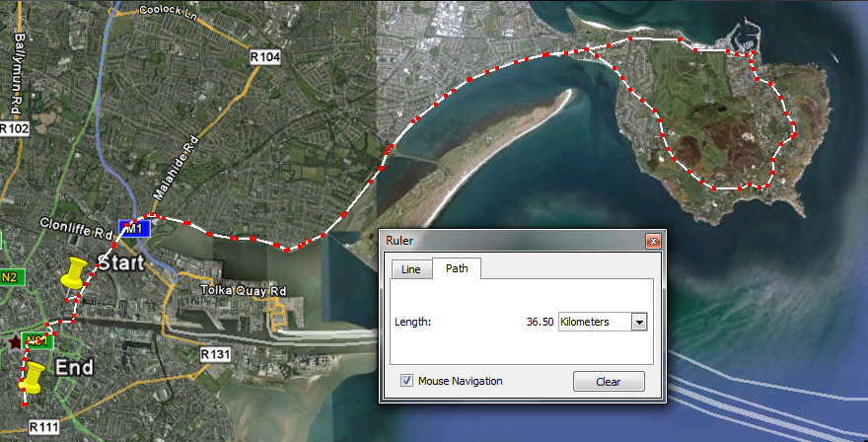Click the yellow Start pushpin

click(74, 272)
